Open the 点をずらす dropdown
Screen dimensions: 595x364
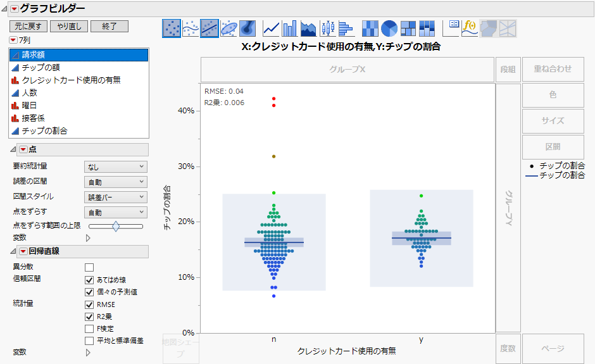click(115, 212)
